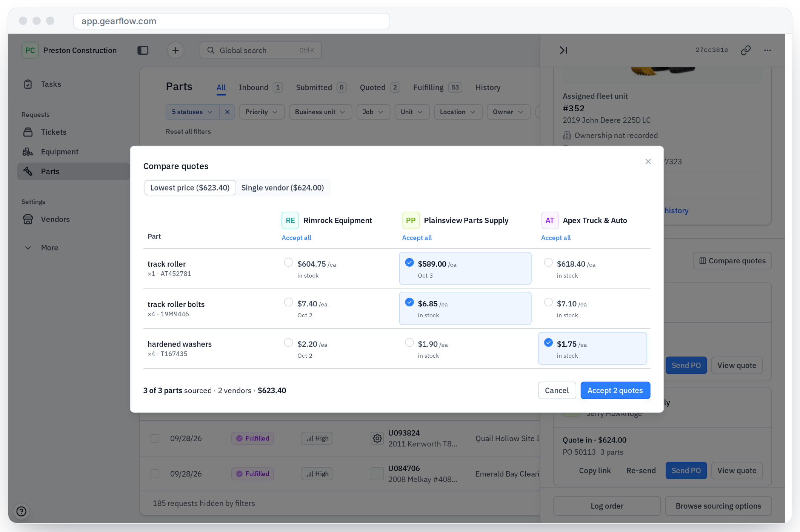Switch to Single vendor ($624.00) tab
Screen dimensions: 800x532
283,188
